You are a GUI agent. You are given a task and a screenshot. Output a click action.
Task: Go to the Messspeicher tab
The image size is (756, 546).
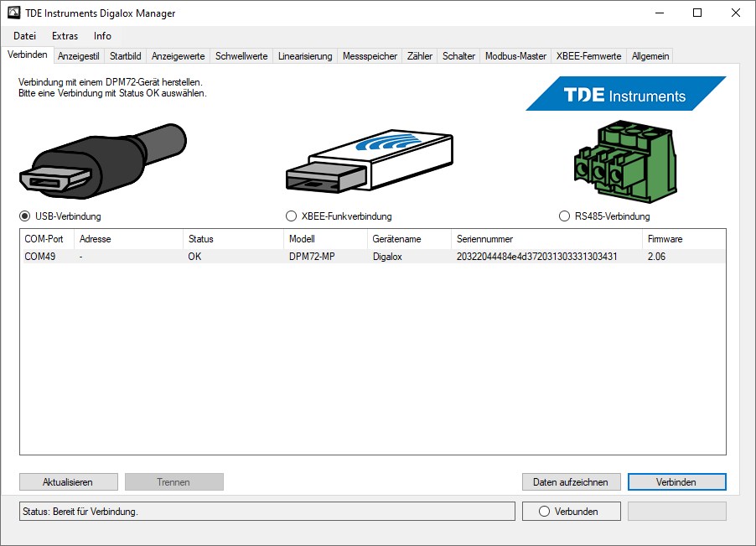pyautogui.click(x=370, y=56)
